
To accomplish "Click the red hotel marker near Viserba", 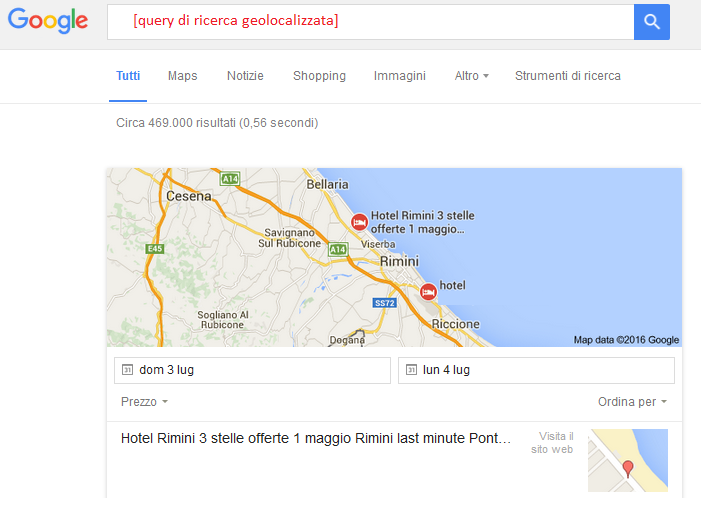I will pyautogui.click(x=359, y=222).
